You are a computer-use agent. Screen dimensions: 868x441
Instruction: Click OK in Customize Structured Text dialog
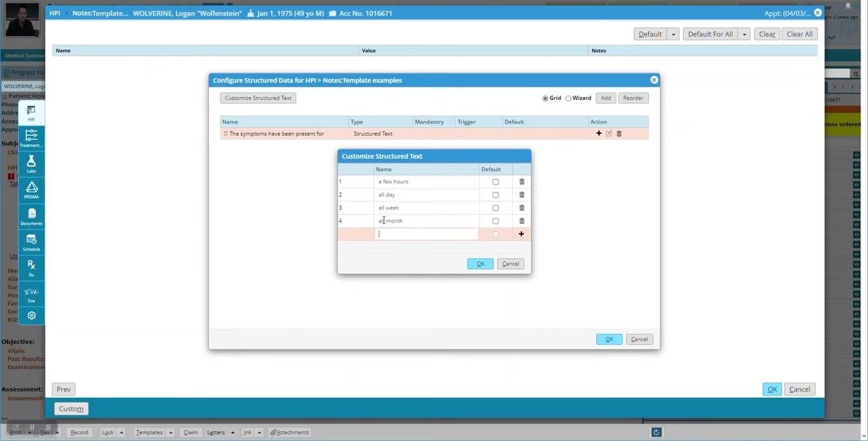[480, 264]
